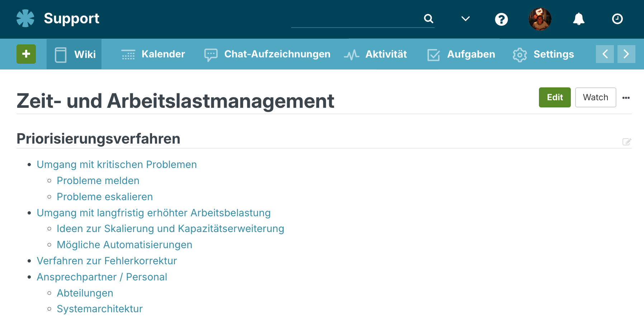The height and width of the screenshot is (323, 644).
Task: Open Mögliche Automatisierungen link
Action: 125,245
